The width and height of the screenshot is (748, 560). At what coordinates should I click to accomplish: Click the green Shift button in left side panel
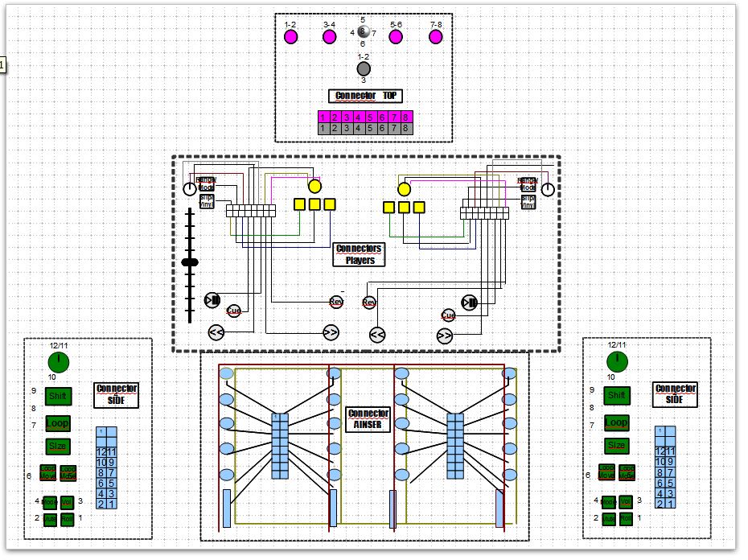tap(57, 396)
